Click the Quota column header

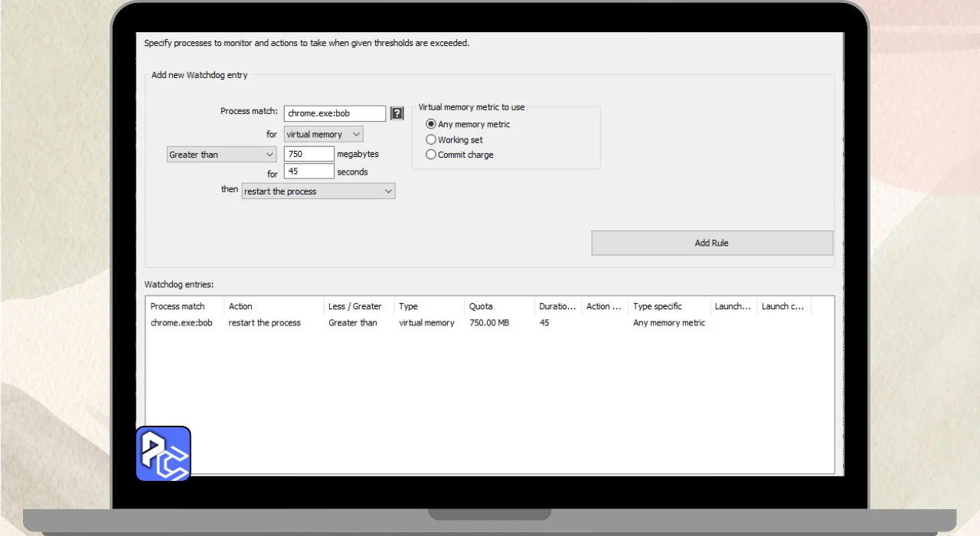(x=498, y=306)
